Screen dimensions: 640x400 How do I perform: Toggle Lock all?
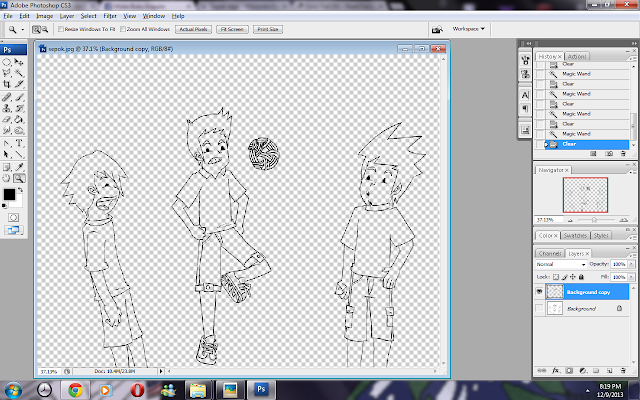pos(581,277)
